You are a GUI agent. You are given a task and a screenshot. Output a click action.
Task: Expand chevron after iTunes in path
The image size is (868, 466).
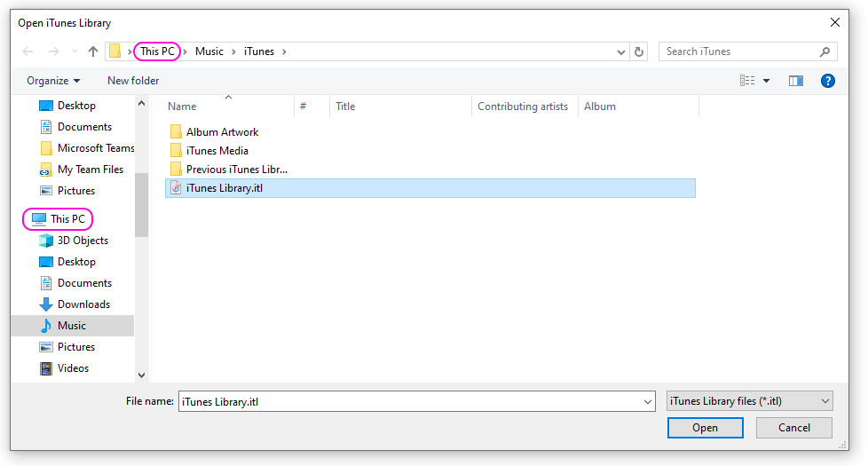285,51
